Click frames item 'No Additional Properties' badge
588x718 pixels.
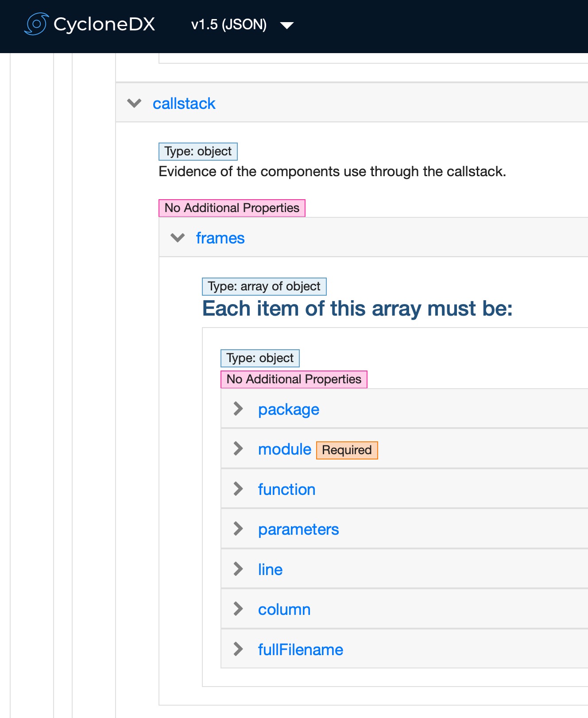[294, 379]
